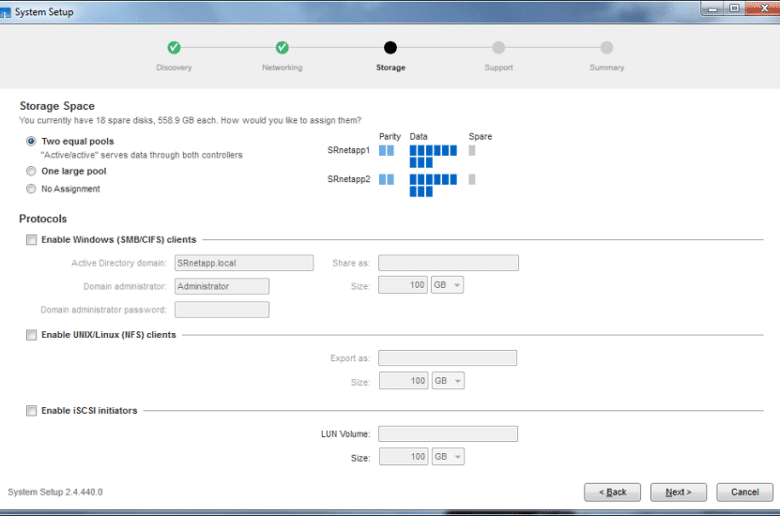Screen dimensions: 780x516
Task: Click the Domain administrator password field
Action: point(222,310)
